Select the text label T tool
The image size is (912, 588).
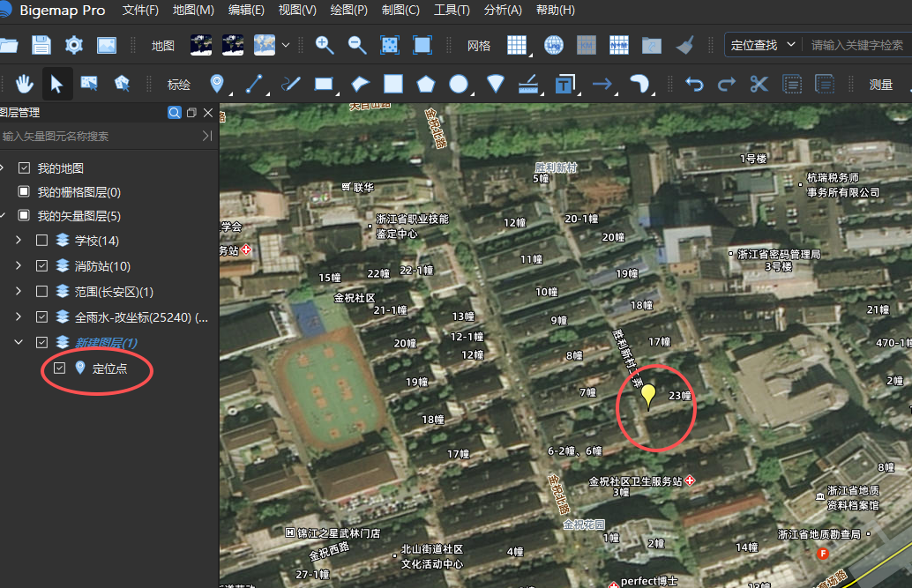point(564,85)
